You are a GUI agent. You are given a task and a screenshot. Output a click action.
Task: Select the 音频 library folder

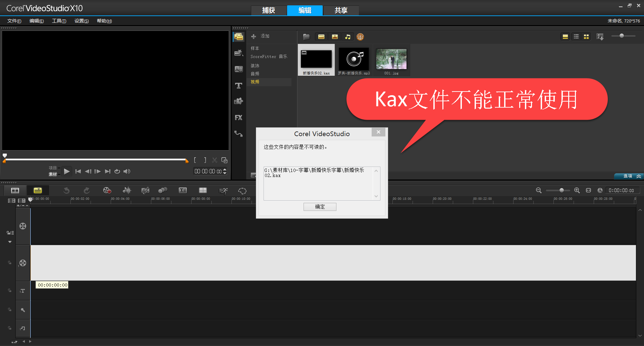pyautogui.click(x=255, y=74)
